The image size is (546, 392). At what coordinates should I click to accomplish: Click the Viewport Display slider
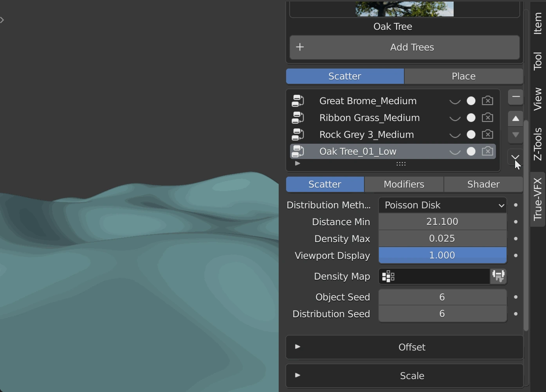tap(442, 255)
